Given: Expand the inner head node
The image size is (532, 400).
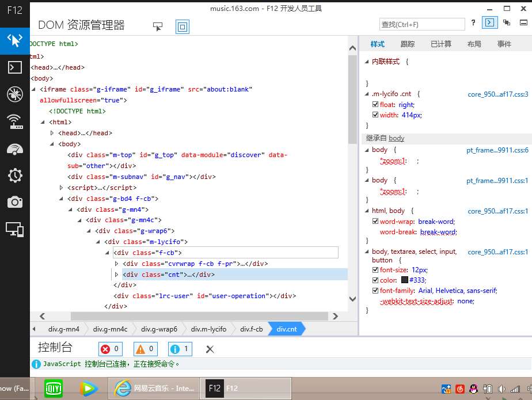Looking at the screenshot, I should click(52, 133).
